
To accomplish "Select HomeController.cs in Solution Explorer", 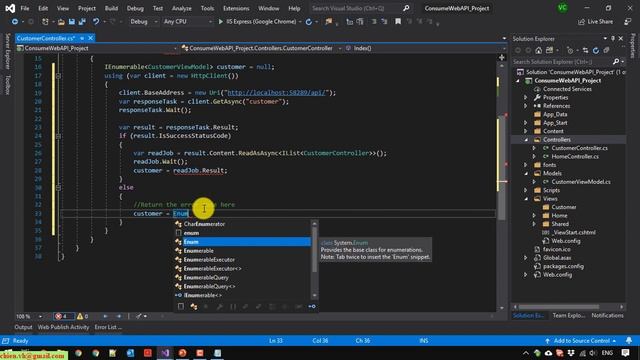I will click(x=575, y=156).
